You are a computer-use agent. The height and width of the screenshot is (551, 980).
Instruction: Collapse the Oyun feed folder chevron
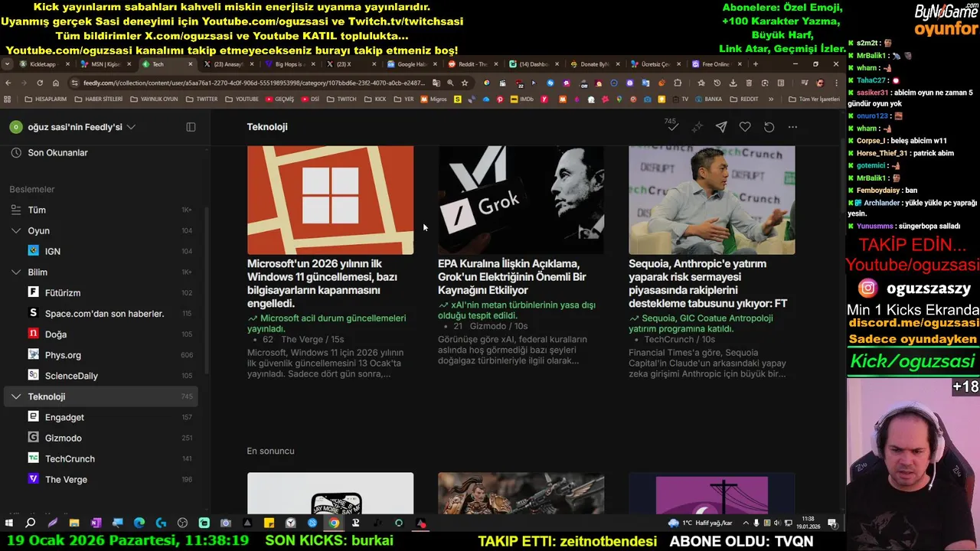point(16,230)
